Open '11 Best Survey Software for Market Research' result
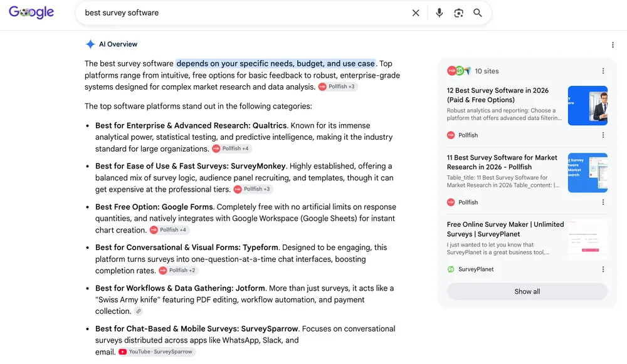 click(x=502, y=162)
